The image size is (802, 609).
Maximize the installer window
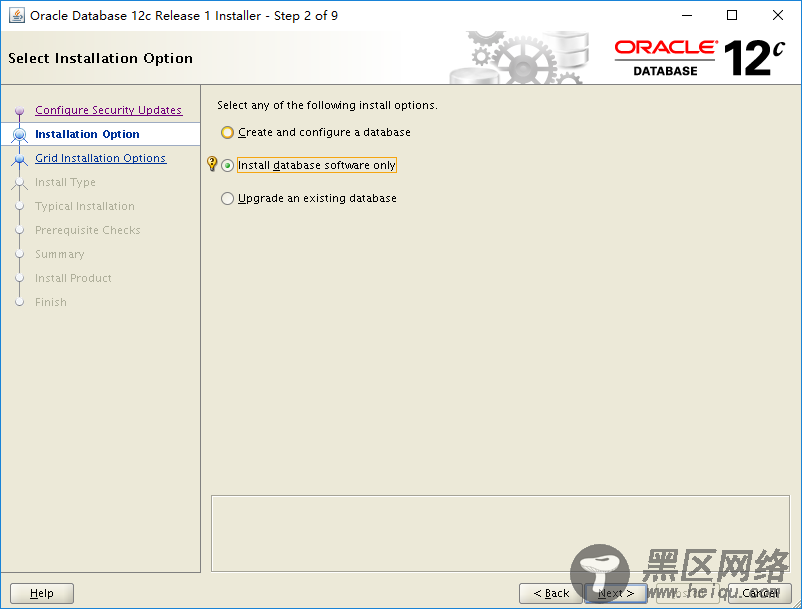732,15
